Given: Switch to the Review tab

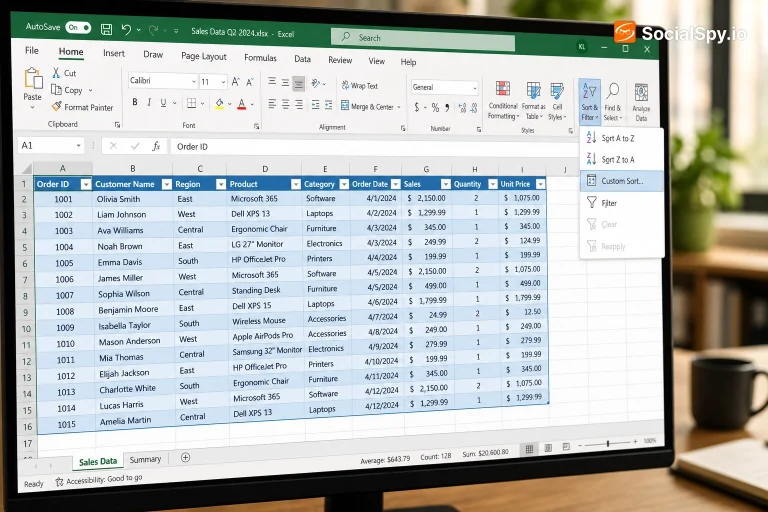Looking at the screenshot, I should click(x=340, y=60).
